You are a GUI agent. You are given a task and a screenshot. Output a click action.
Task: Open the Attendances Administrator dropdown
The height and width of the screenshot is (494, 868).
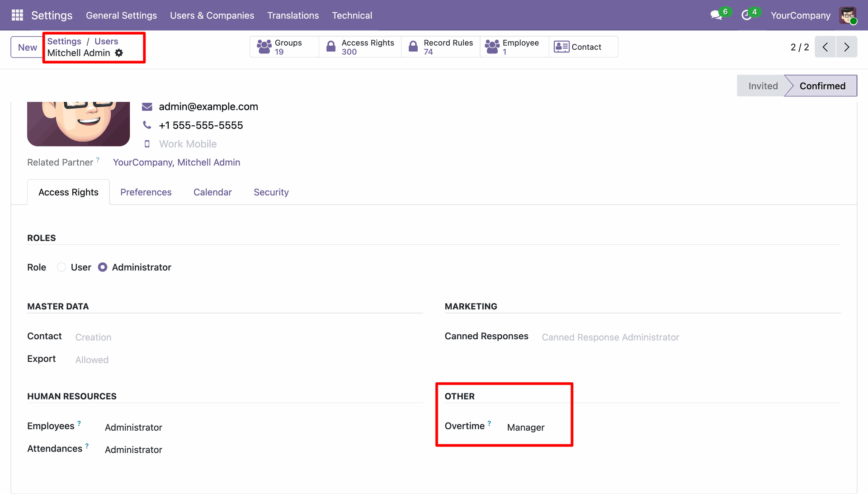pos(133,450)
